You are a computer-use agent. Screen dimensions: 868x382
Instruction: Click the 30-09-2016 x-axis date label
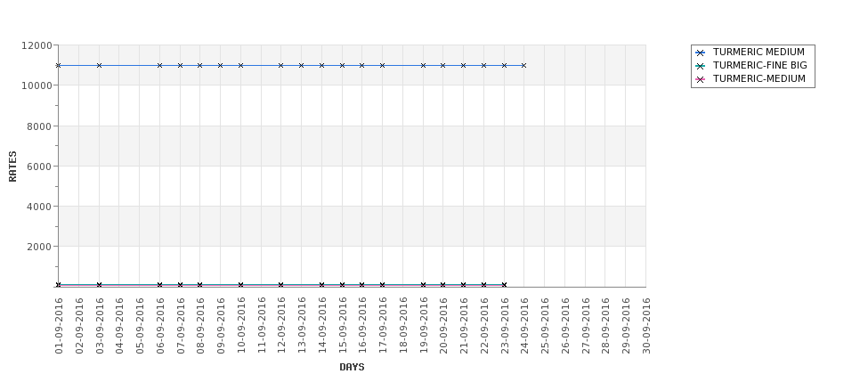click(646, 326)
